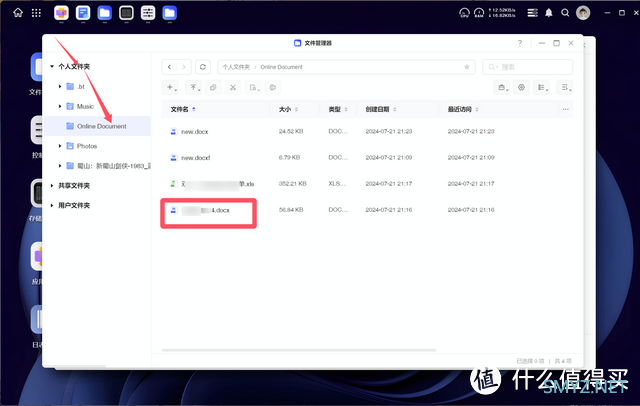Click the RAM usage gauge
Screen dimensions: 640x406
coord(479,13)
